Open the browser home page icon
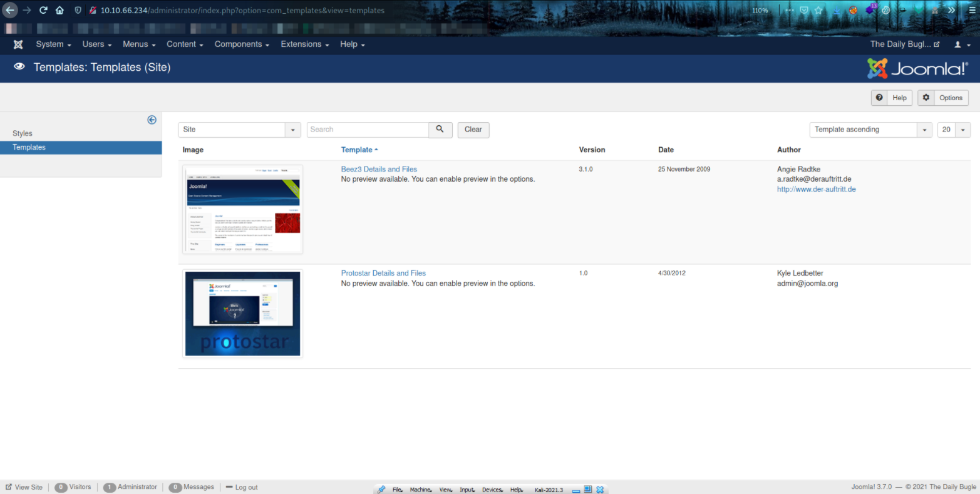 [x=59, y=10]
